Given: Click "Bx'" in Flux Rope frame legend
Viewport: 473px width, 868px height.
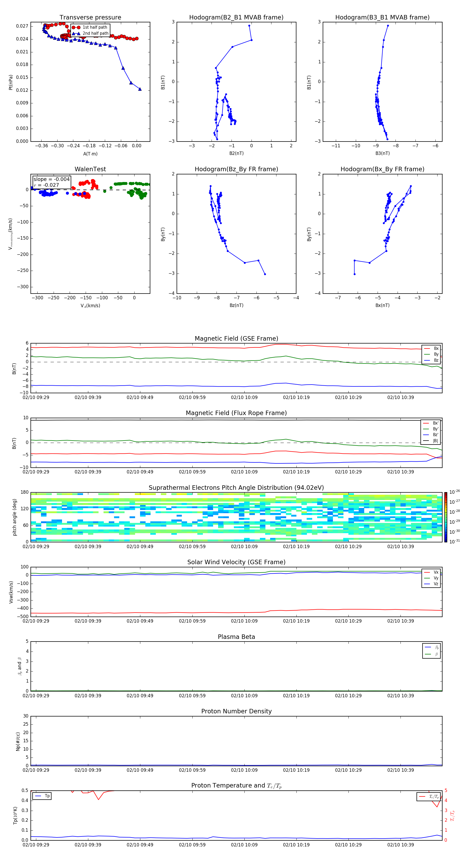Looking at the screenshot, I should tap(436, 423).
